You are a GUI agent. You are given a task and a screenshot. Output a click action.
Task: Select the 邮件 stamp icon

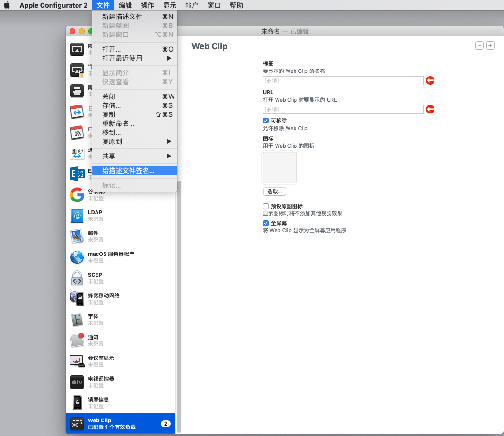[x=77, y=236]
